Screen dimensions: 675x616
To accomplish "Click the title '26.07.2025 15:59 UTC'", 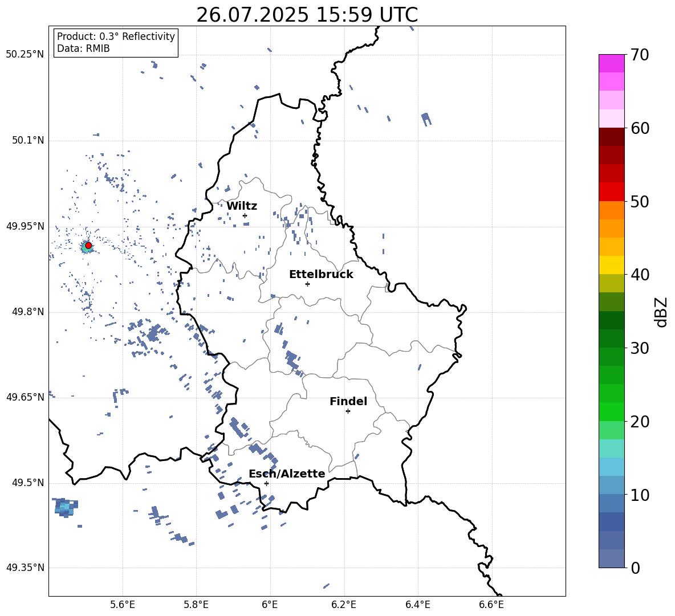I will (x=307, y=15).
